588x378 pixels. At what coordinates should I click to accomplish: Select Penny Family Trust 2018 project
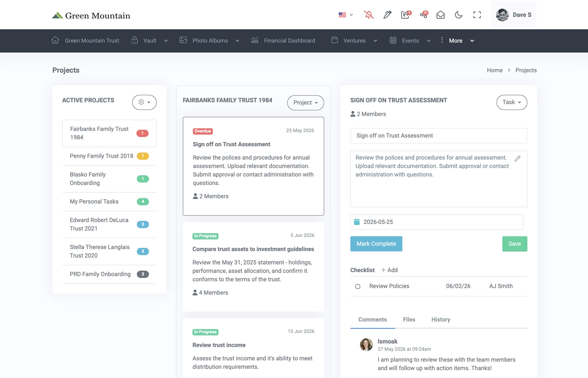(109, 156)
